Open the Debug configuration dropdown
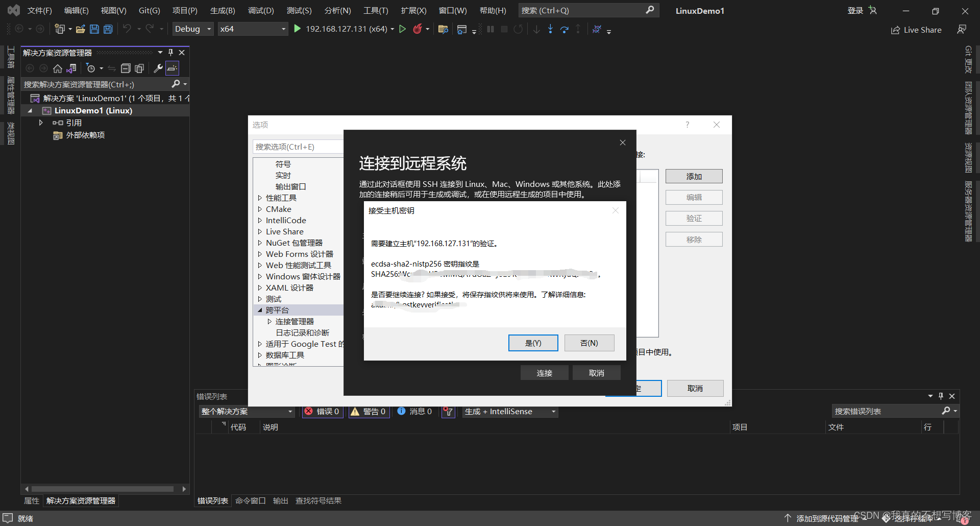This screenshot has width=980, height=526. (192, 29)
